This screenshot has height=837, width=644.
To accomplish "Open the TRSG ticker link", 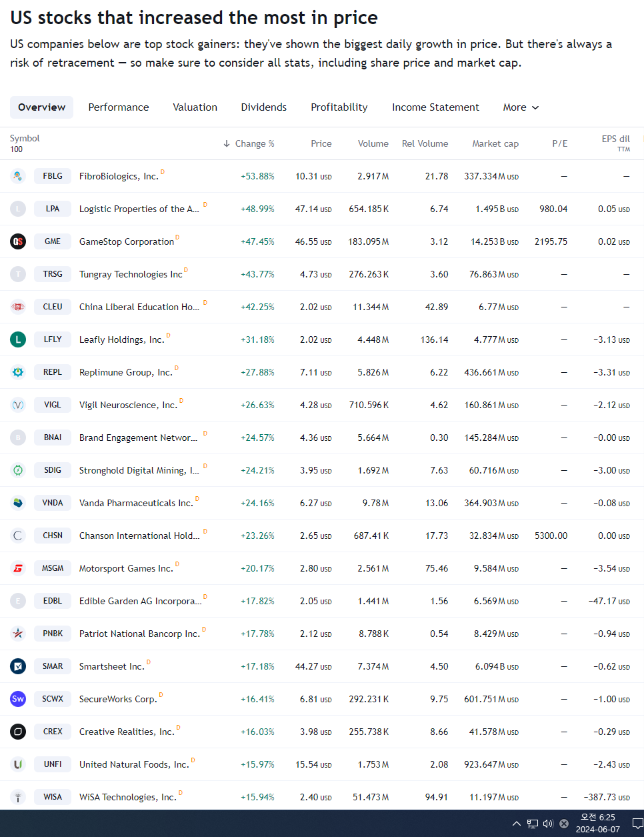I will pos(53,274).
